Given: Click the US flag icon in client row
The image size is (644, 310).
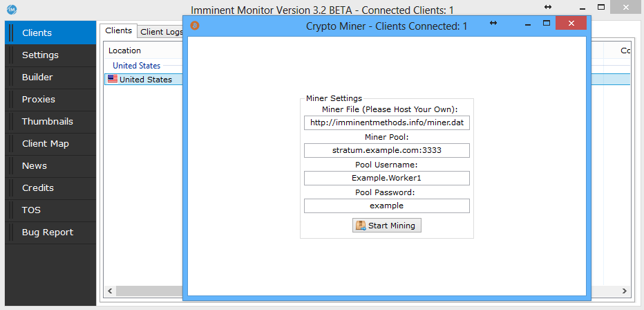Looking at the screenshot, I should [x=113, y=79].
